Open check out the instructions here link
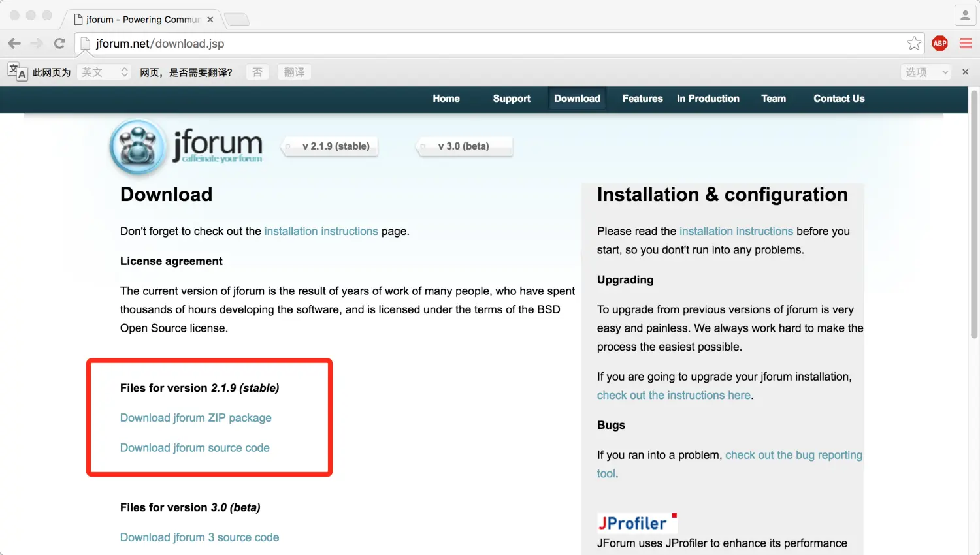 (674, 395)
